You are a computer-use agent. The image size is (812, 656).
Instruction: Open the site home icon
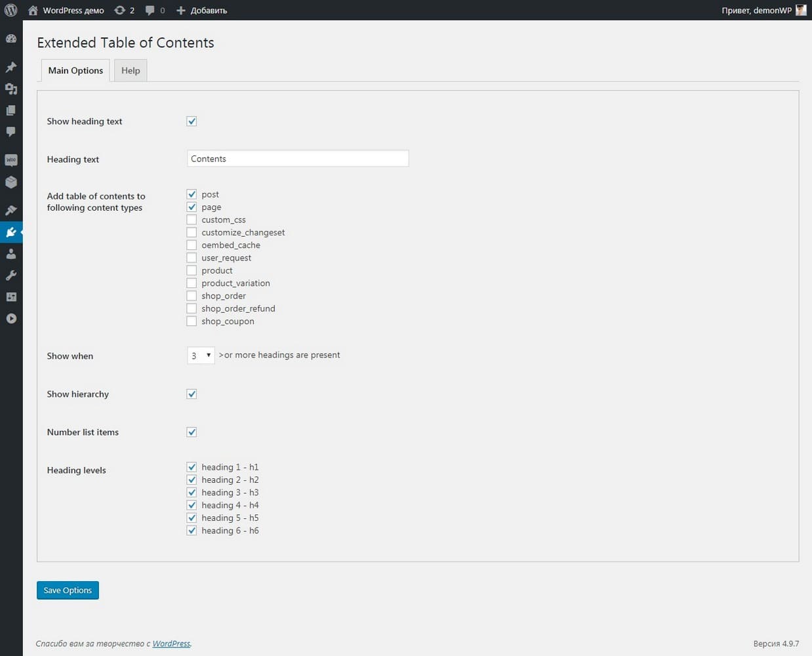tap(33, 10)
